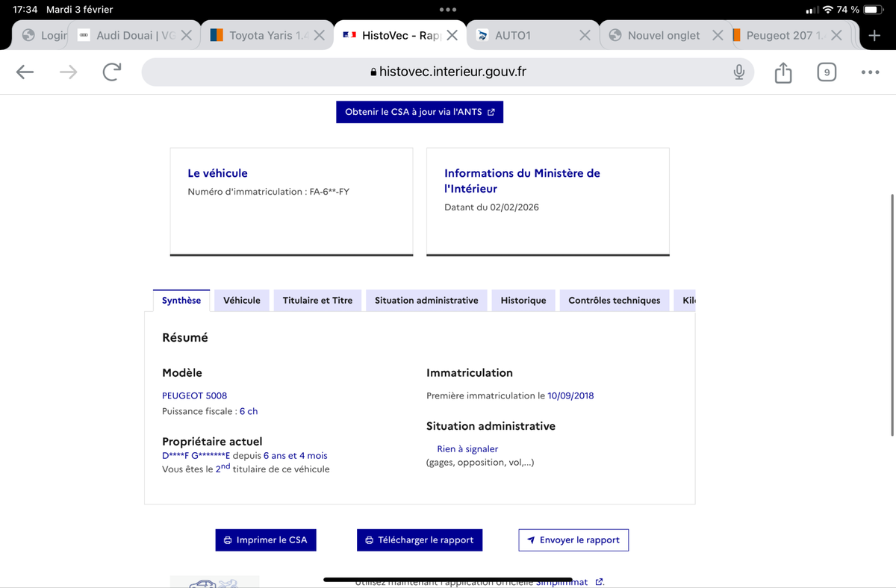Tap the microphone icon in address bar
896x588 pixels.
point(738,72)
